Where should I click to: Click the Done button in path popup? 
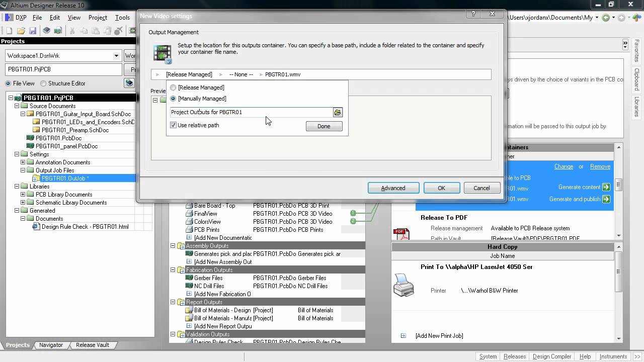[324, 126]
